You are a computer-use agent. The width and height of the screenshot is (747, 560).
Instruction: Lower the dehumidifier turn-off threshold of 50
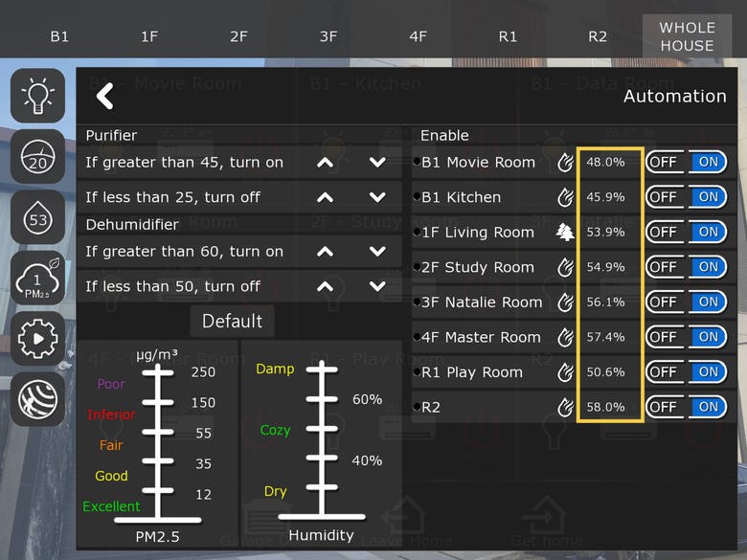(377, 286)
